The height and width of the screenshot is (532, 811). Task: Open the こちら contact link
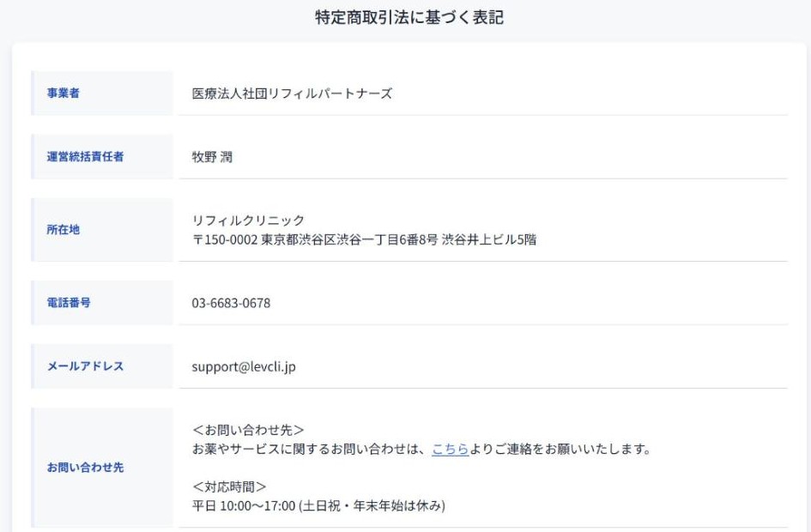(450, 449)
